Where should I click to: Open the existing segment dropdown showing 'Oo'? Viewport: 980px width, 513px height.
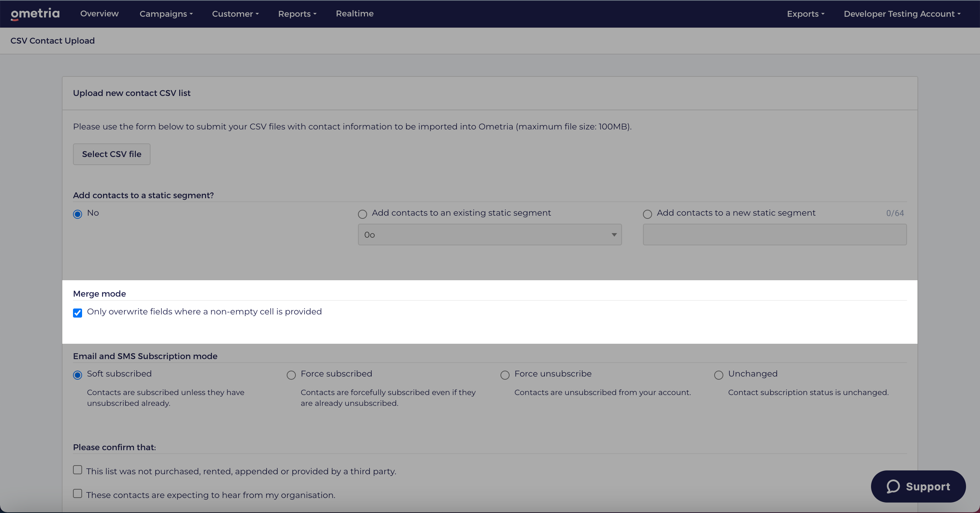(490, 235)
